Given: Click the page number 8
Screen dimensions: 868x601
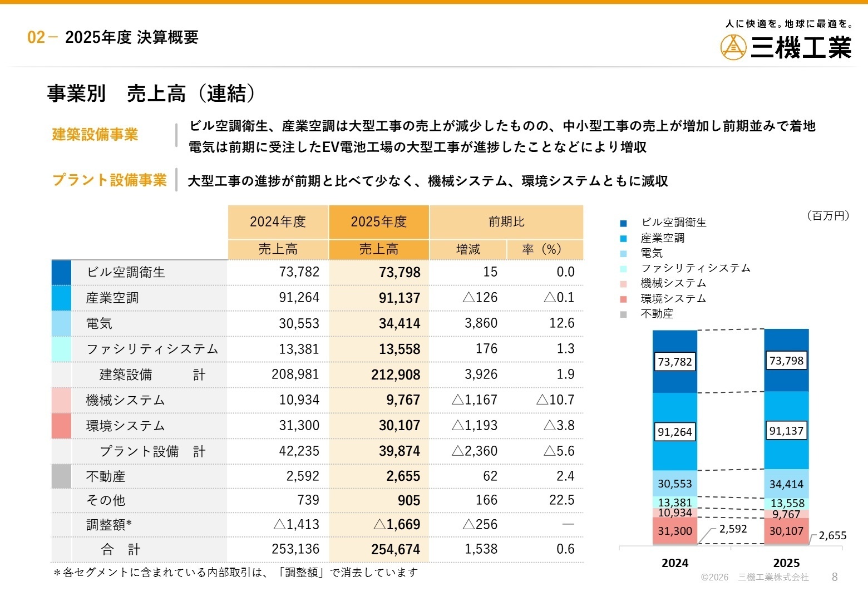Looking at the screenshot, I should tap(835, 577).
